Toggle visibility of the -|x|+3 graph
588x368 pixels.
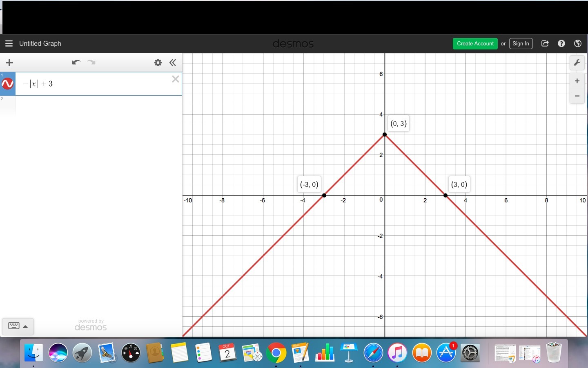point(8,84)
